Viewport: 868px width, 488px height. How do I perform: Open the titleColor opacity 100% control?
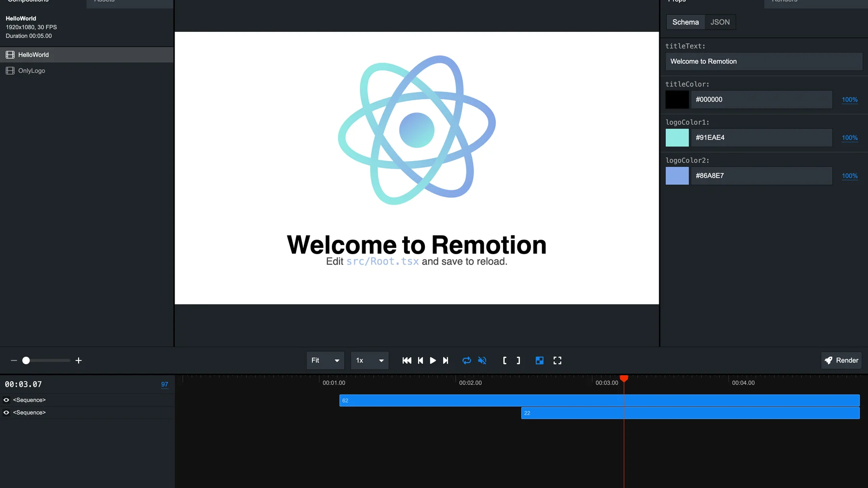tap(849, 100)
